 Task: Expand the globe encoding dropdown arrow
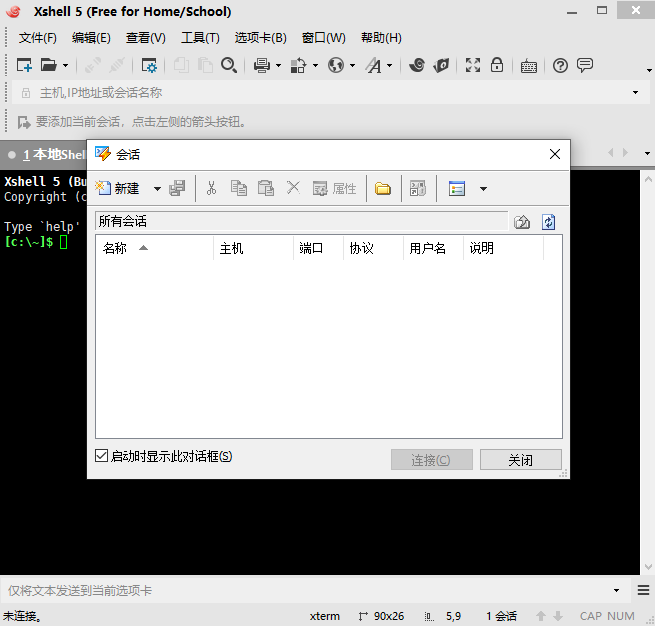pyautogui.click(x=353, y=66)
